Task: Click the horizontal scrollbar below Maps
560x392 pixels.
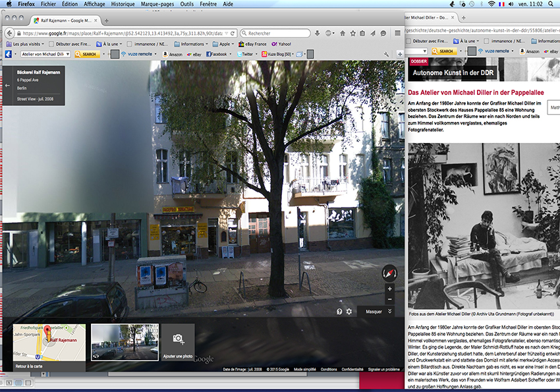Action: [207, 374]
